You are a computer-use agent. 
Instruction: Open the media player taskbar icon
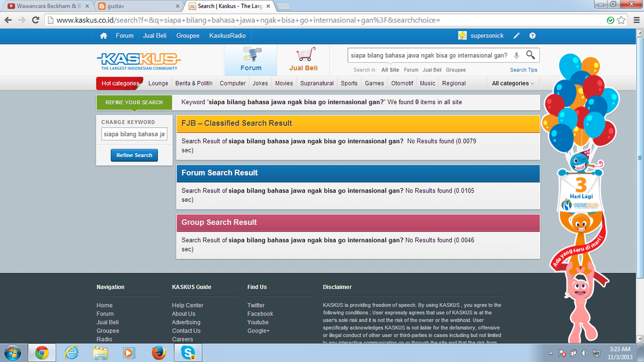tap(129, 353)
